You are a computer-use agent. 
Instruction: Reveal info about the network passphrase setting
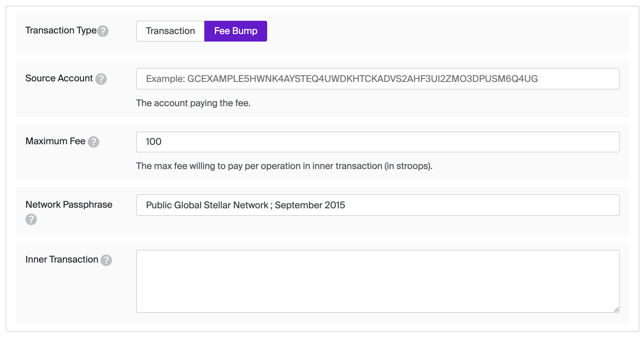(31, 219)
